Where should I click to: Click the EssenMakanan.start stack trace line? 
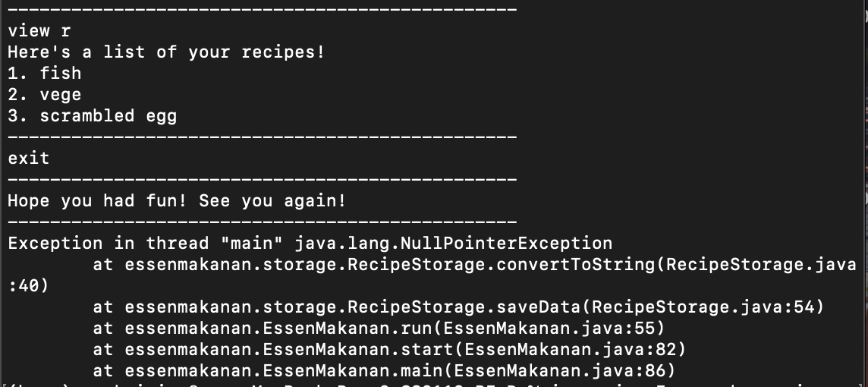coord(389,350)
